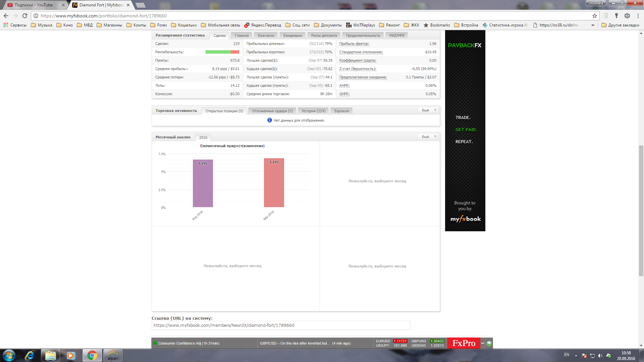Close the Diamond Fort Myfxbook tab

[128, 5]
